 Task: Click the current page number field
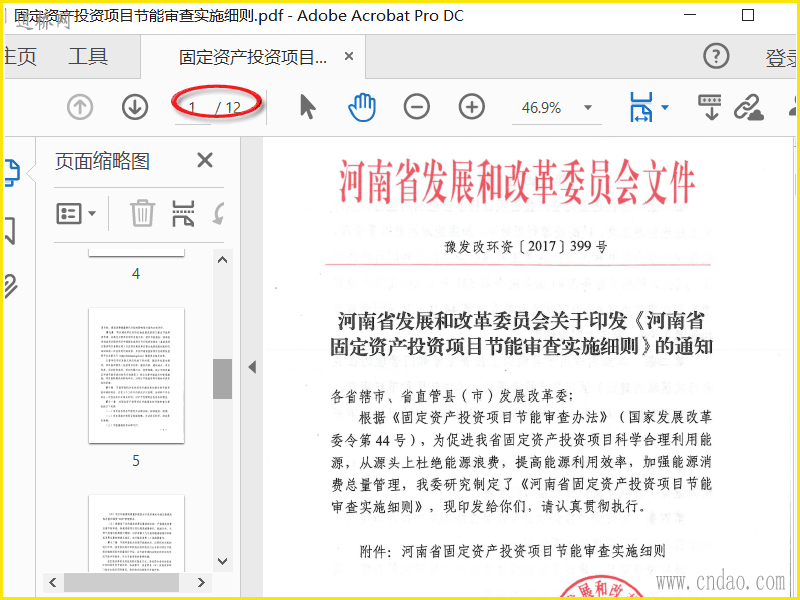pos(192,108)
